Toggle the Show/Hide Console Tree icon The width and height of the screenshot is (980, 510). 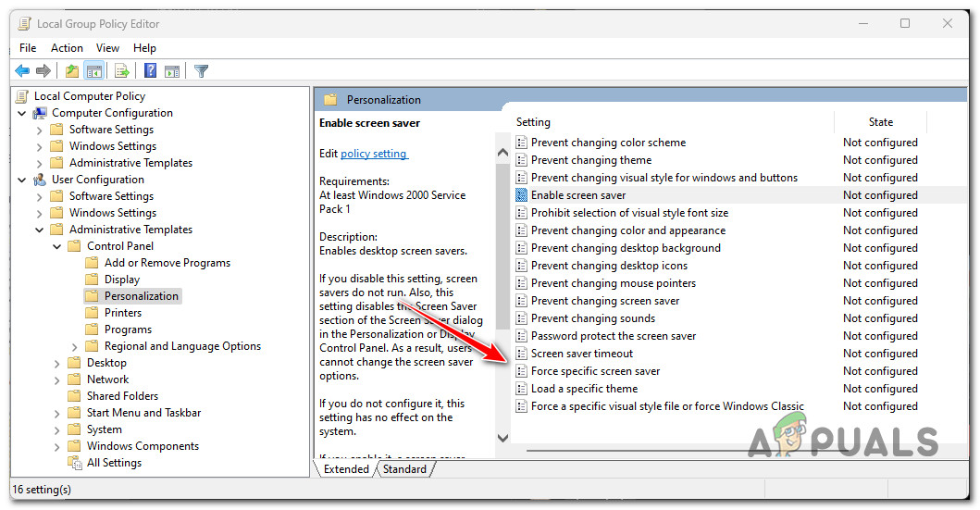94,71
